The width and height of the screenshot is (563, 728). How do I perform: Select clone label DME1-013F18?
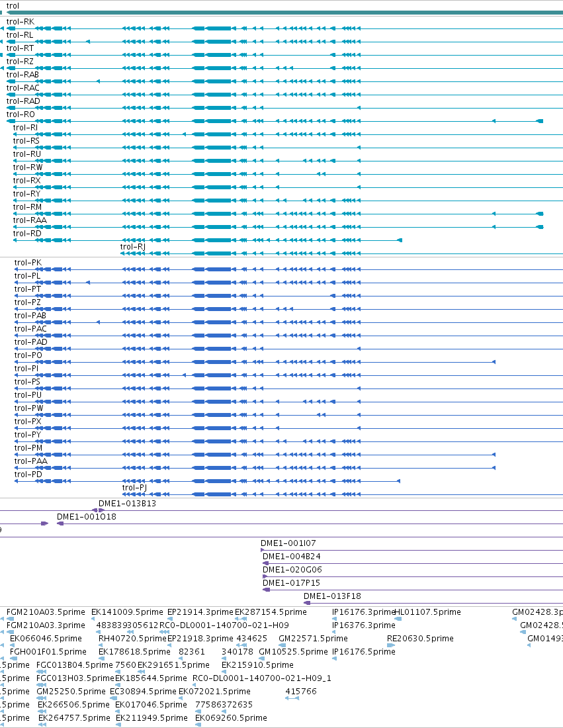[332, 596]
